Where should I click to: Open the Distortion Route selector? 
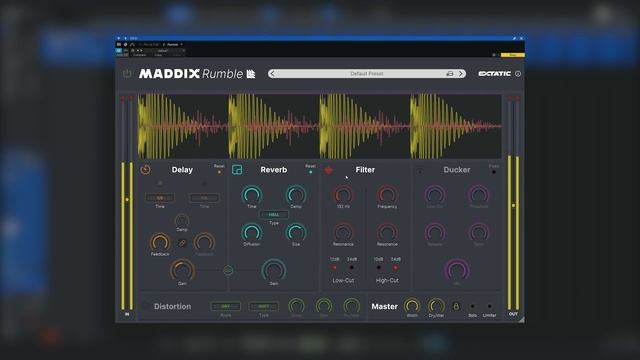(x=225, y=306)
